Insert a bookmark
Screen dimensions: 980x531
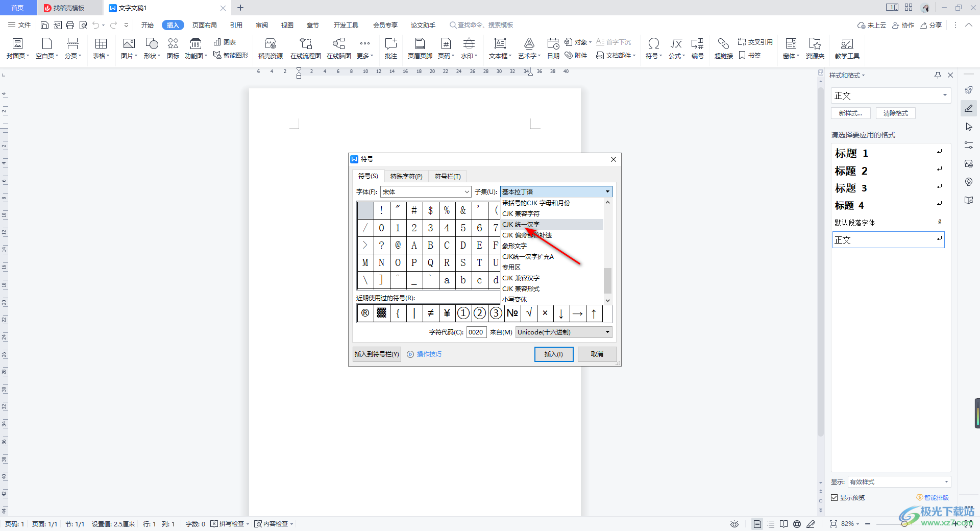(x=750, y=55)
